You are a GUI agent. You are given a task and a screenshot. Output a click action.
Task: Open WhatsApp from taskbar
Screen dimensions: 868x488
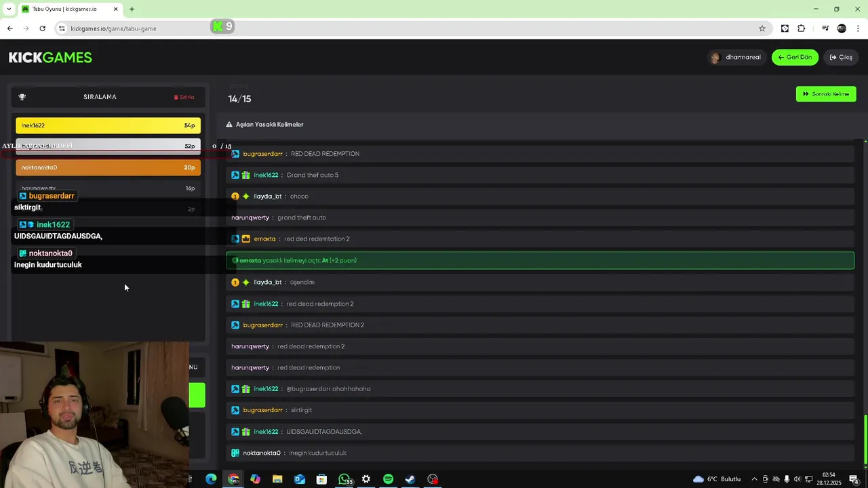click(x=344, y=479)
